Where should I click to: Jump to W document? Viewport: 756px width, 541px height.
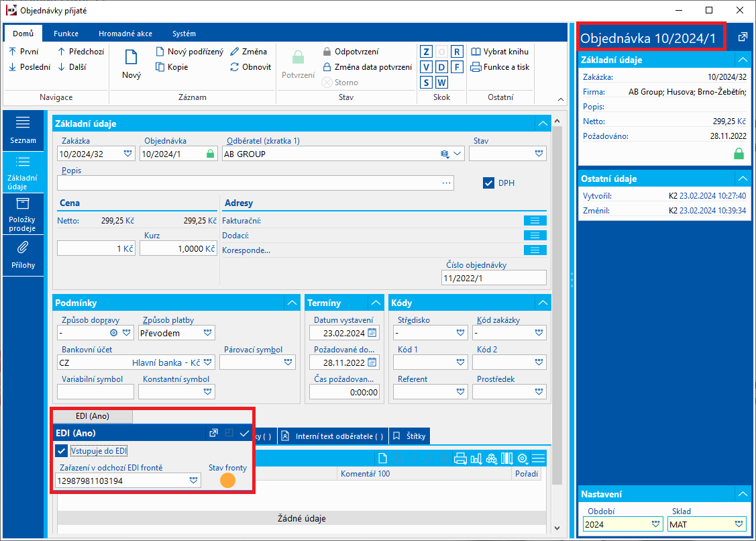441,83
